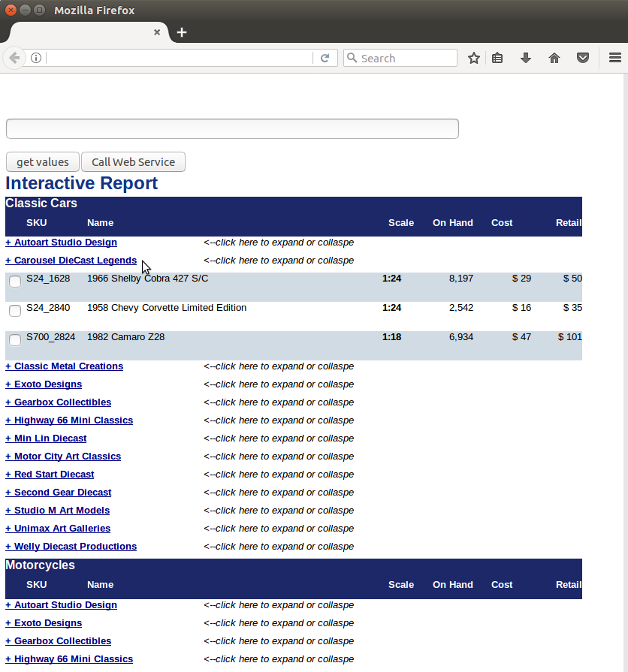Expand the Studio M Art Models group
The height and width of the screenshot is (672, 628).
click(x=57, y=510)
